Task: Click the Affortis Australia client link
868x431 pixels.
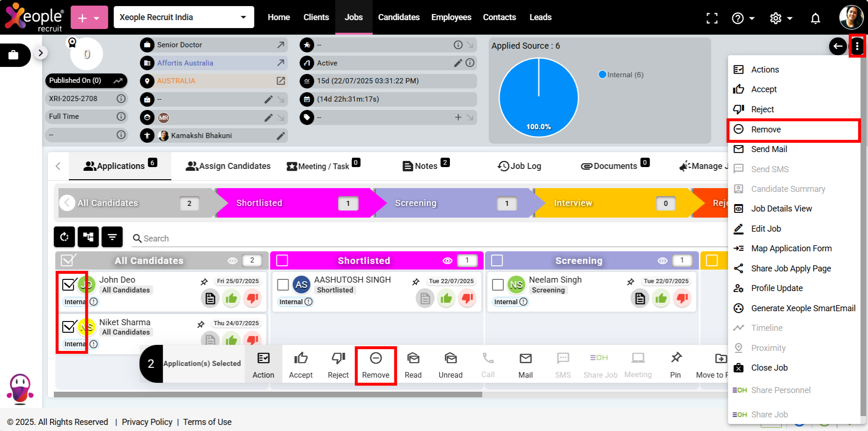Action: (x=185, y=63)
